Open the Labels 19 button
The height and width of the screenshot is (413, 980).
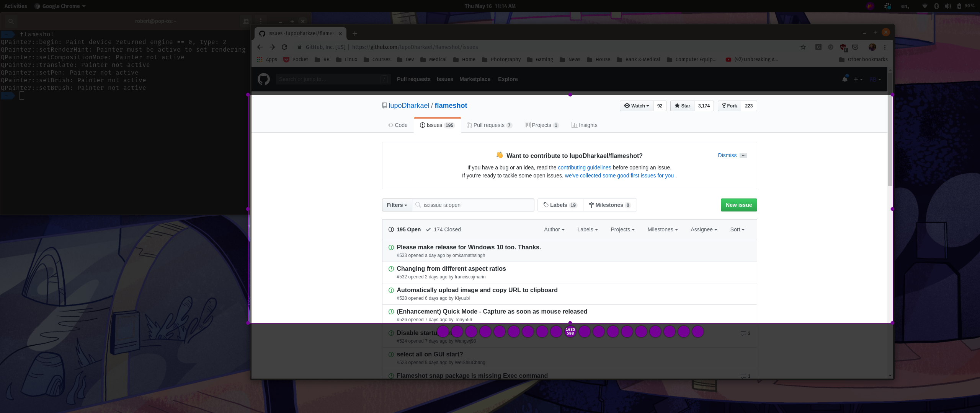click(560, 205)
